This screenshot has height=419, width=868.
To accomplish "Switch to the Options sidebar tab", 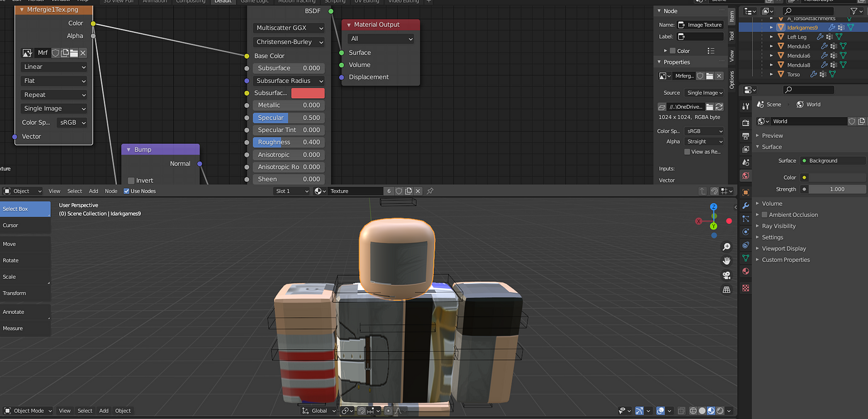I will (732, 80).
